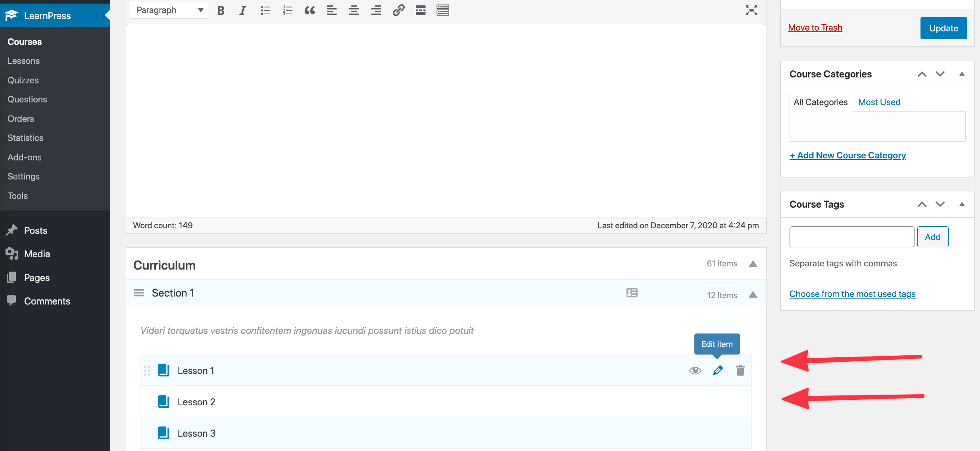The width and height of the screenshot is (980, 451).
Task: Open the Courses submenu item
Action: (x=25, y=42)
